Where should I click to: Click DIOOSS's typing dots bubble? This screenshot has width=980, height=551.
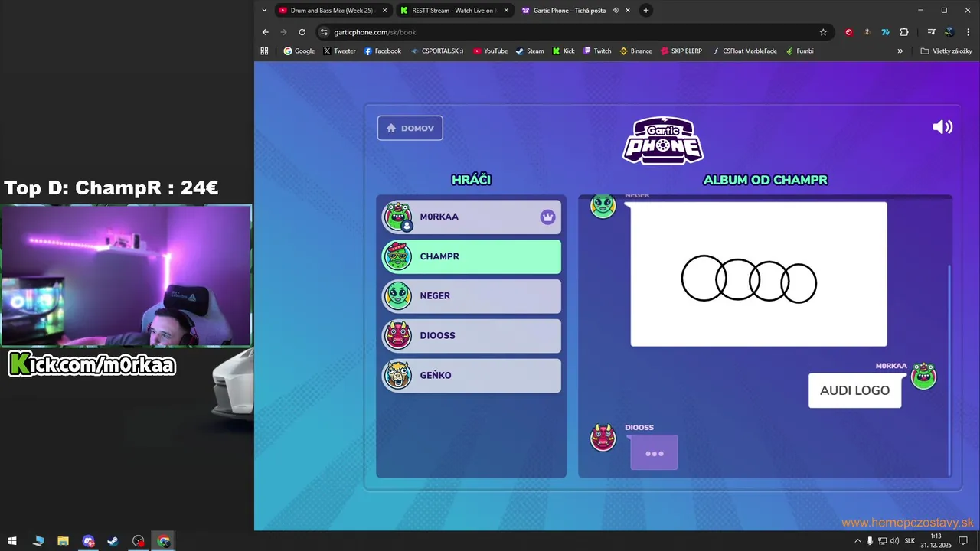pyautogui.click(x=654, y=452)
